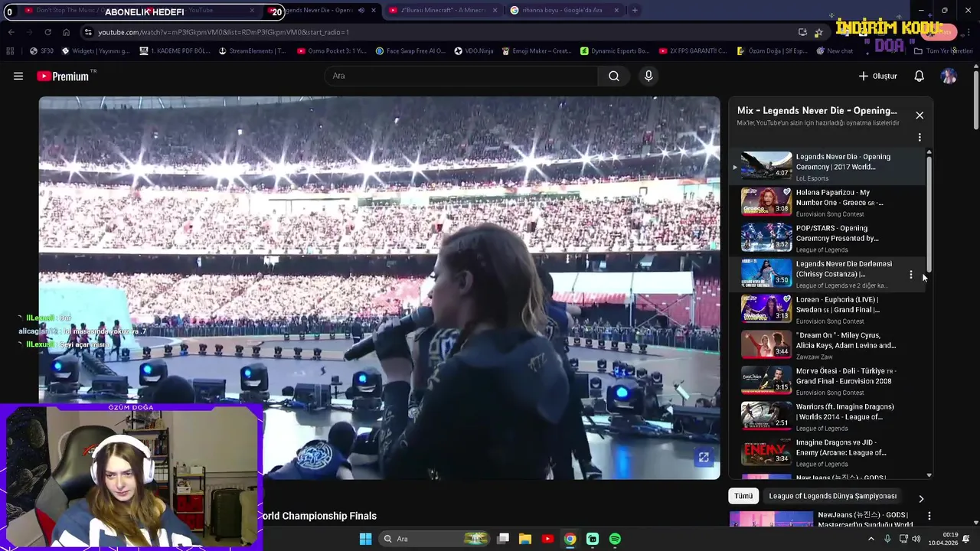This screenshot has height=551, width=980.
Task: Open the Face Swap Free AI bookmark
Action: pos(410,51)
